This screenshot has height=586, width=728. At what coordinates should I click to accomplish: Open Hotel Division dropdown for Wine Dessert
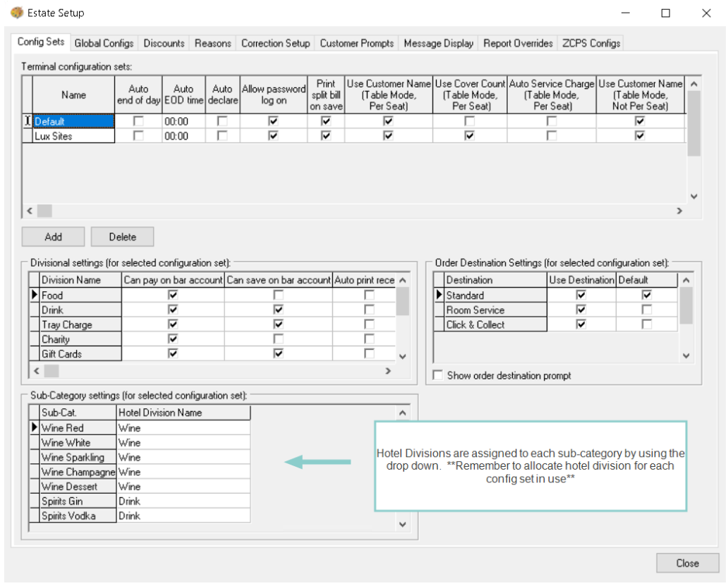click(182, 487)
